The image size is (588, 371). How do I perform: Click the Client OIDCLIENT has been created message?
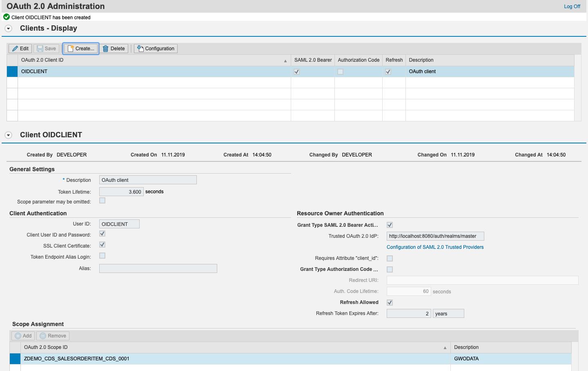(51, 18)
